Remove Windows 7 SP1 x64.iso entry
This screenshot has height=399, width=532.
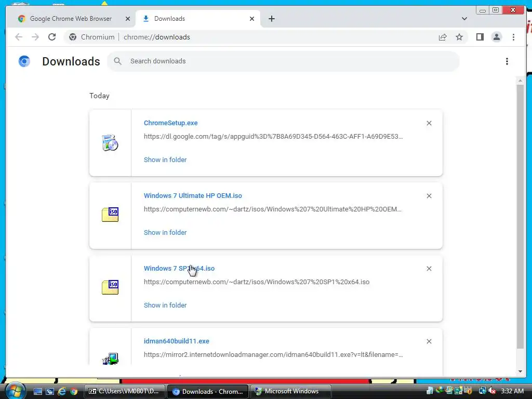click(429, 269)
